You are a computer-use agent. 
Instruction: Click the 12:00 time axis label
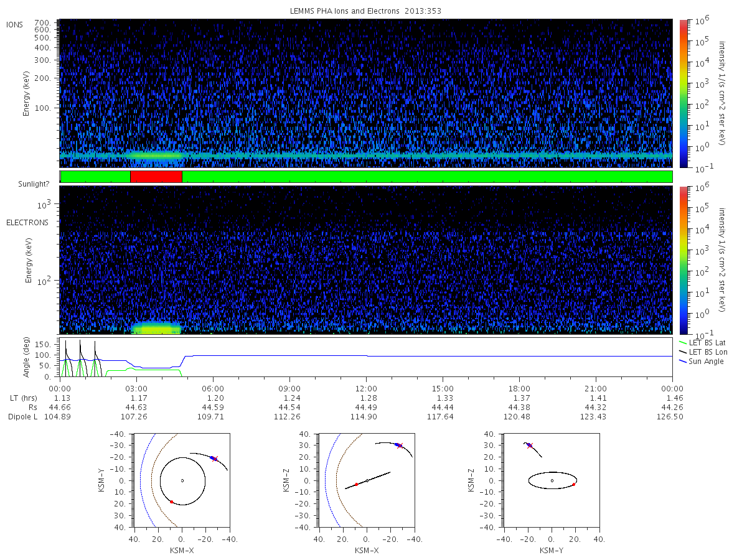pos(366,388)
